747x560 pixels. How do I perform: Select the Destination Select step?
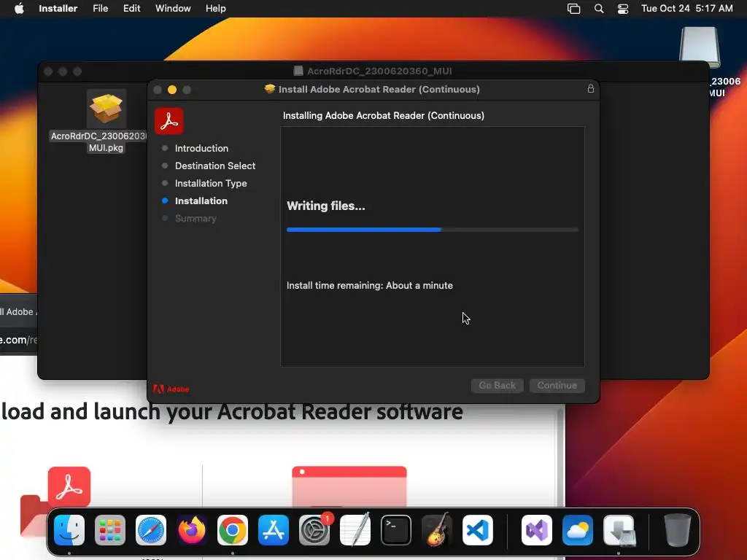point(215,166)
